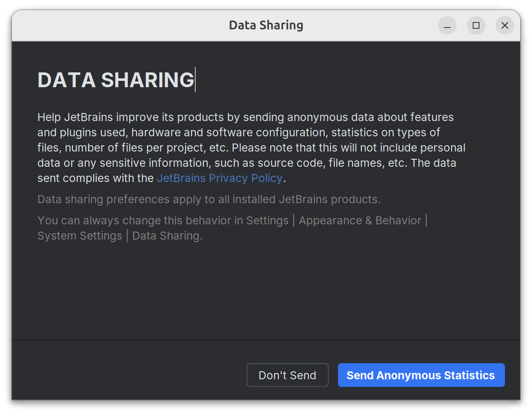532x414 pixels.
Task: Click "Data Sharing." at end of settings path
Action: point(167,236)
